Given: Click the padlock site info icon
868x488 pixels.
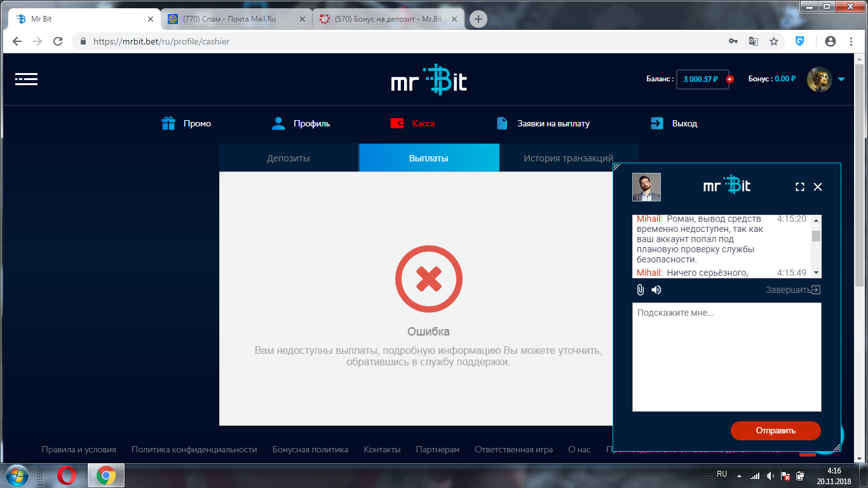Looking at the screenshot, I should click(83, 41).
